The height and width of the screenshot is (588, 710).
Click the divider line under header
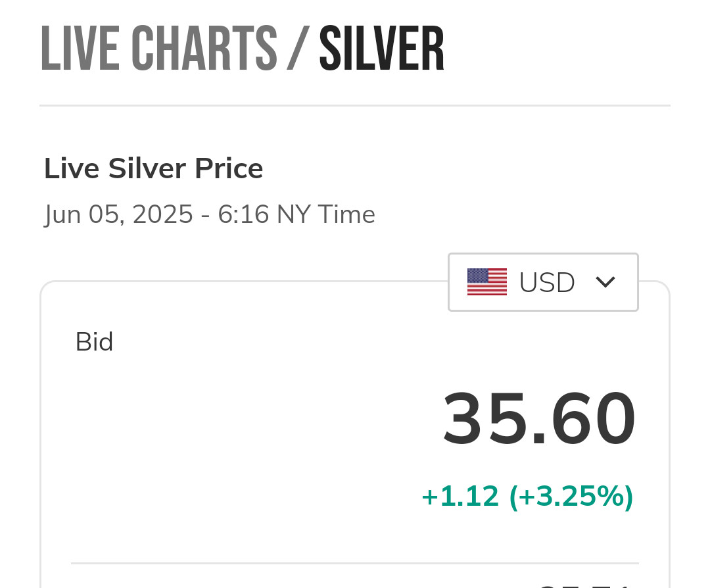pyautogui.click(x=355, y=105)
